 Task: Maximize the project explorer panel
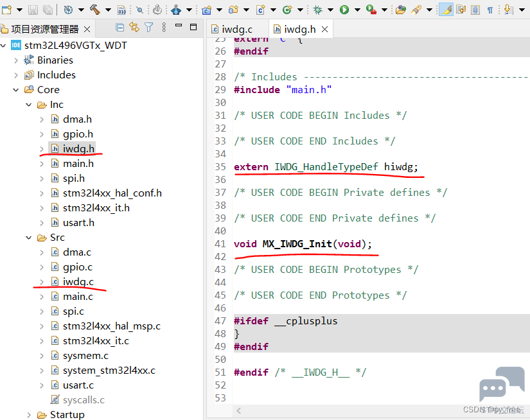(x=193, y=27)
